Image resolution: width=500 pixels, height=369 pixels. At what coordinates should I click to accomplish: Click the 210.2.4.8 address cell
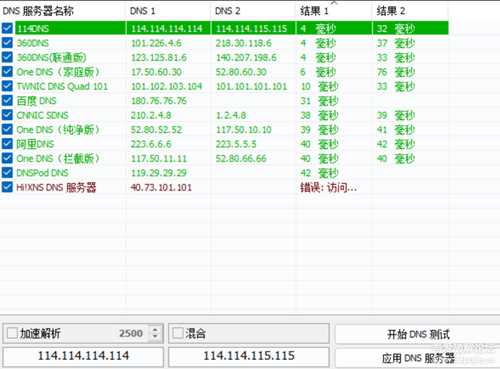(151, 115)
